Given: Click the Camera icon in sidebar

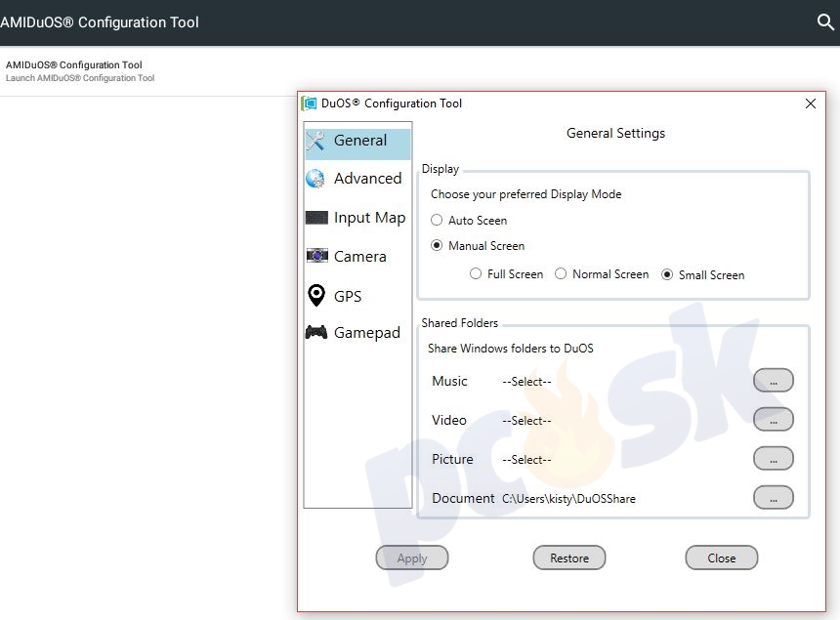Looking at the screenshot, I should click(317, 256).
